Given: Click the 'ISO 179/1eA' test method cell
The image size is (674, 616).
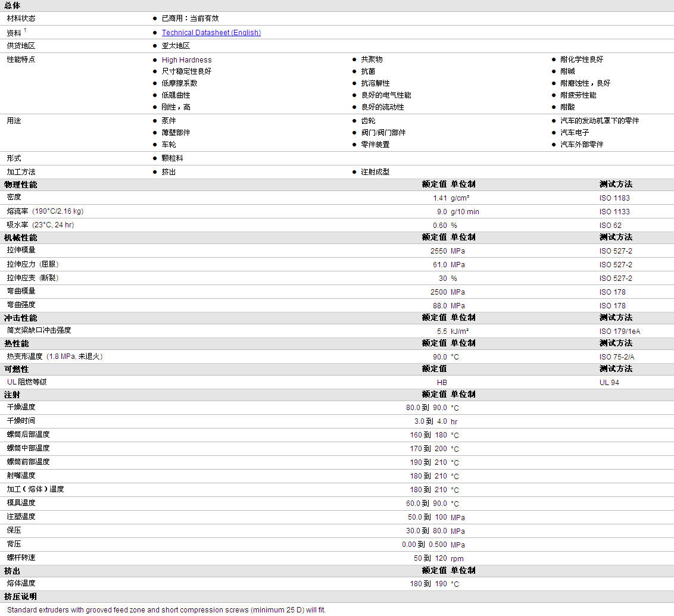Looking at the screenshot, I should [x=619, y=331].
